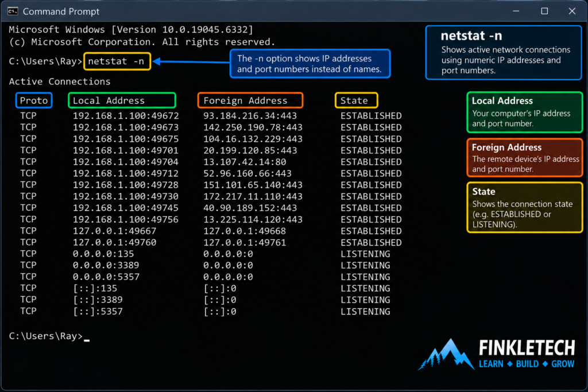Select local address 192.168.1.100:49728
The image size is (588, 392).
pos(126,185)
